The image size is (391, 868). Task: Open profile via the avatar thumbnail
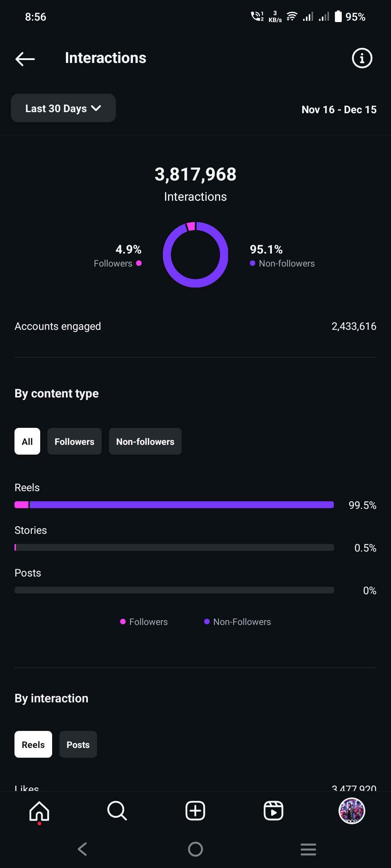352,811
